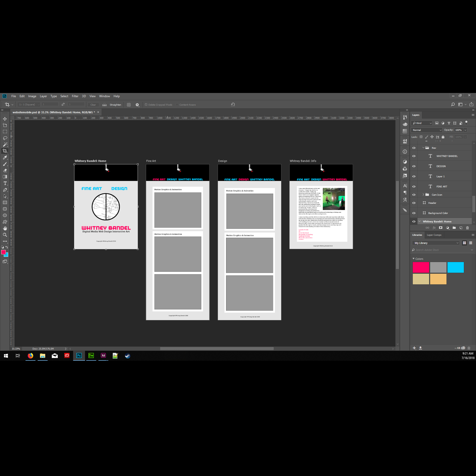Enable the lock position option
The image size is (476, 476).
pos(432,137)
